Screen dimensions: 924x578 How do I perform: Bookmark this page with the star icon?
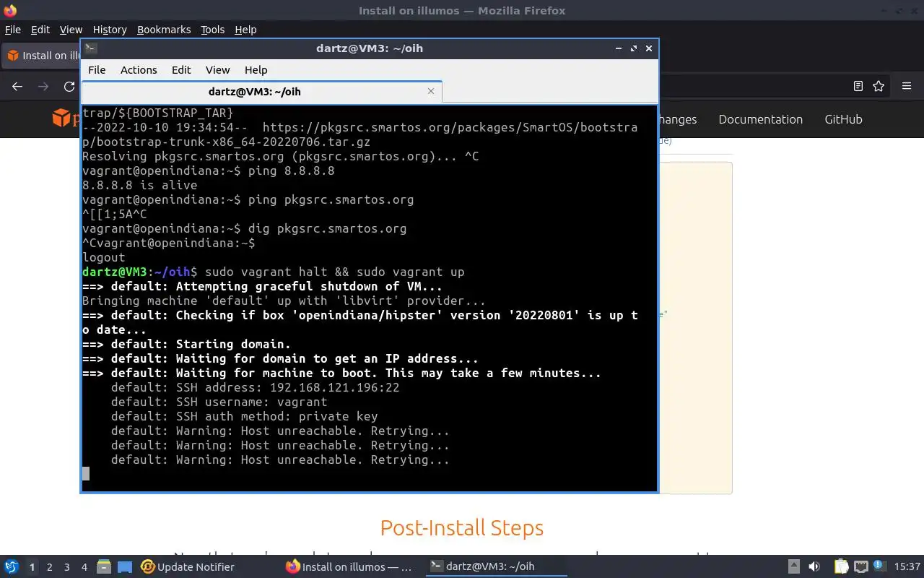(879, 86)
